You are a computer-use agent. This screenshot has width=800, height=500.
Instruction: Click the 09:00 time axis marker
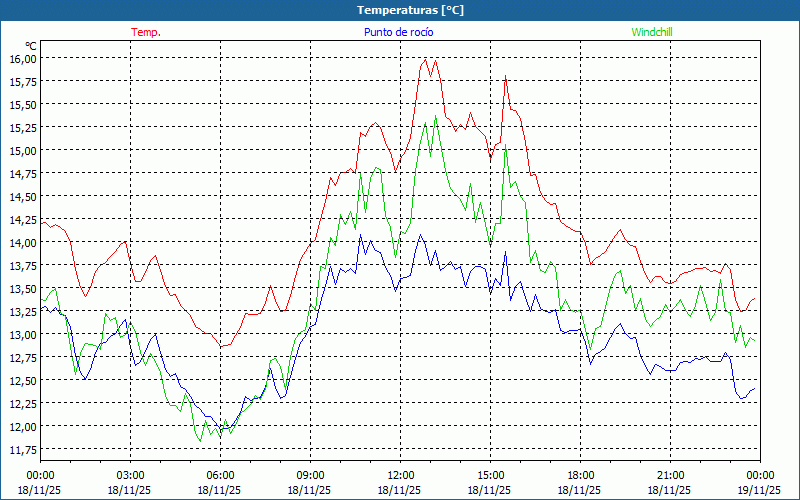310,475
